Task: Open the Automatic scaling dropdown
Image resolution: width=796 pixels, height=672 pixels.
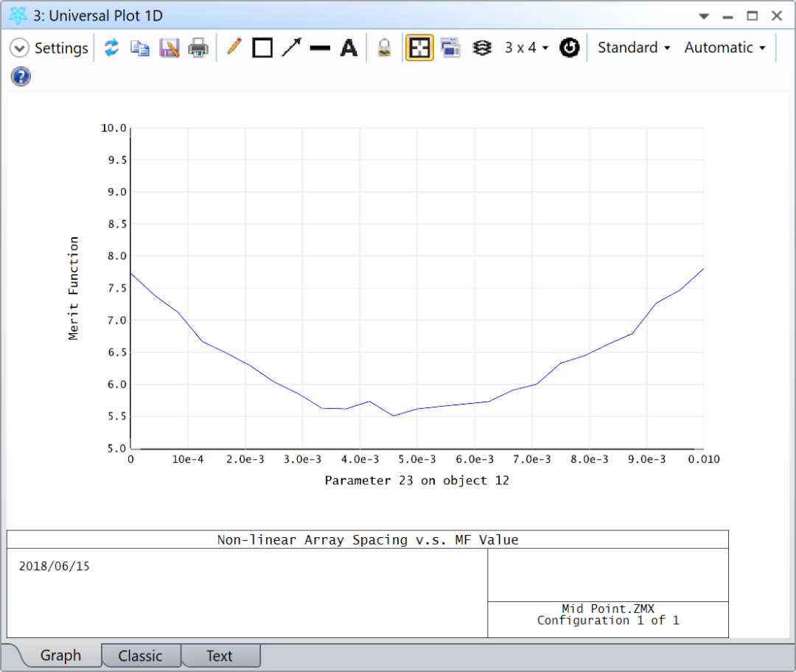Action: 724,47
